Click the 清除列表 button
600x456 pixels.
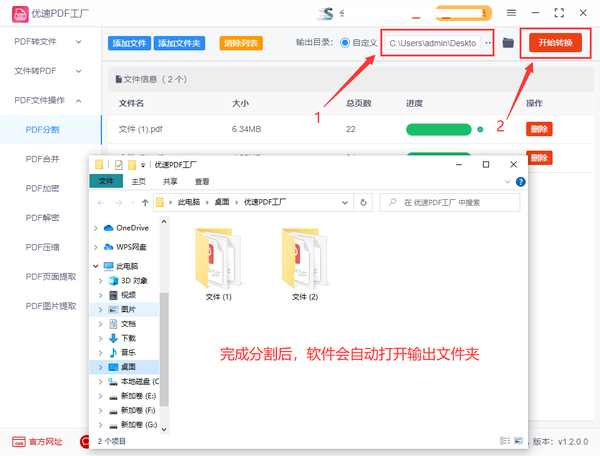[241, 43]
